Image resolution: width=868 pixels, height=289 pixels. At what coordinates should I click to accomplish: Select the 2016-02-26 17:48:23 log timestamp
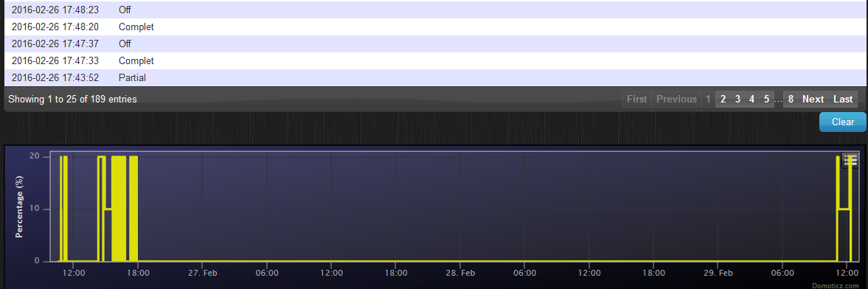(x=55, y=10)
